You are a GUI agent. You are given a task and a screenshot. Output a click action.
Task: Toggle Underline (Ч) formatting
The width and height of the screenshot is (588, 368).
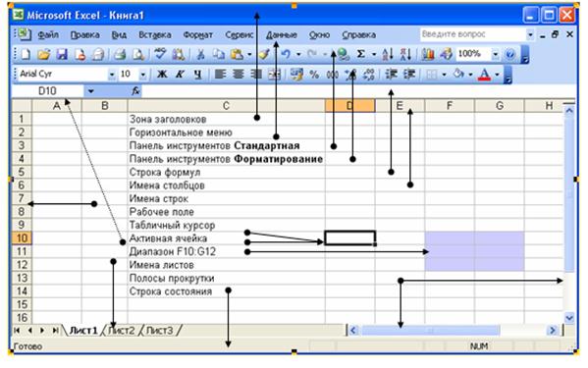pos(198,75)
